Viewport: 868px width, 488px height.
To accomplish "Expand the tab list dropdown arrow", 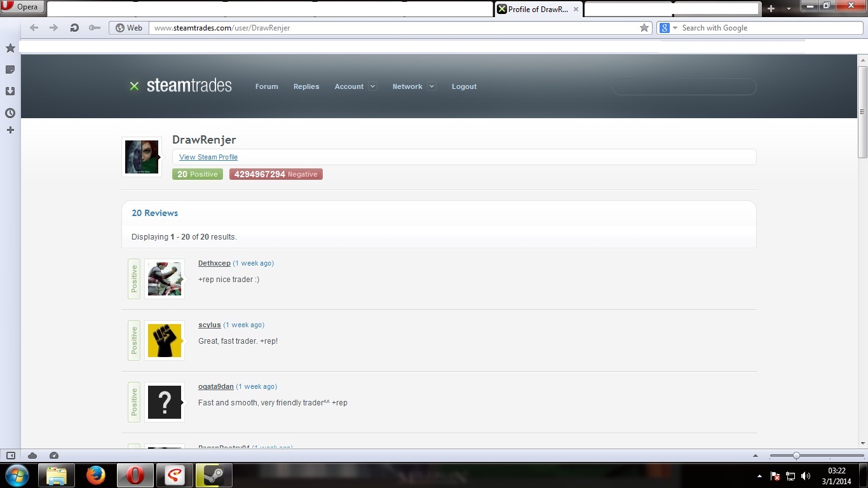I will coord(789,10).
